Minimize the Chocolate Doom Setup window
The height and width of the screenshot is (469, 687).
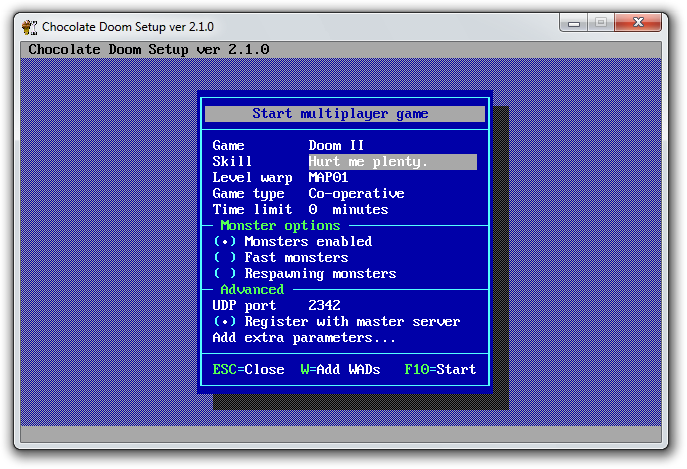[577, 22]
